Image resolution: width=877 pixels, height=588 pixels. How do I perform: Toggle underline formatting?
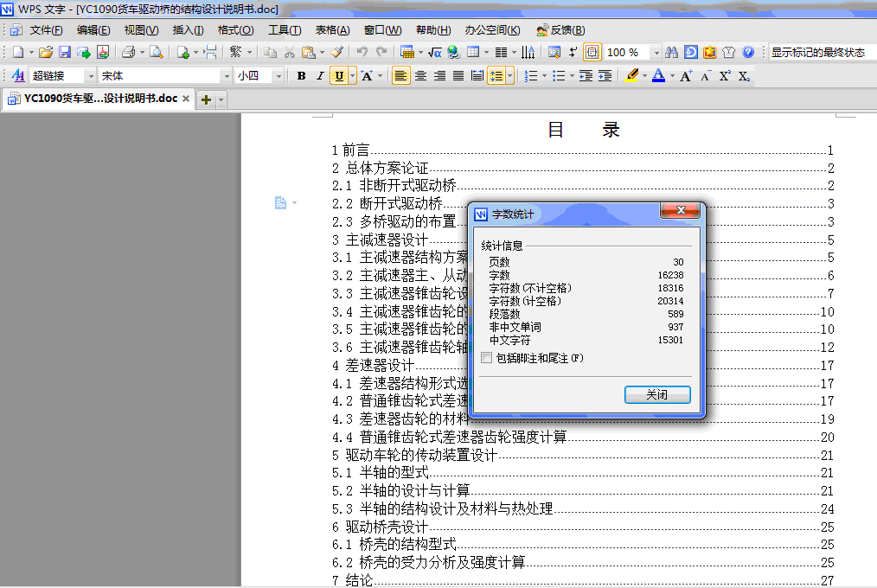click(340, 76)
